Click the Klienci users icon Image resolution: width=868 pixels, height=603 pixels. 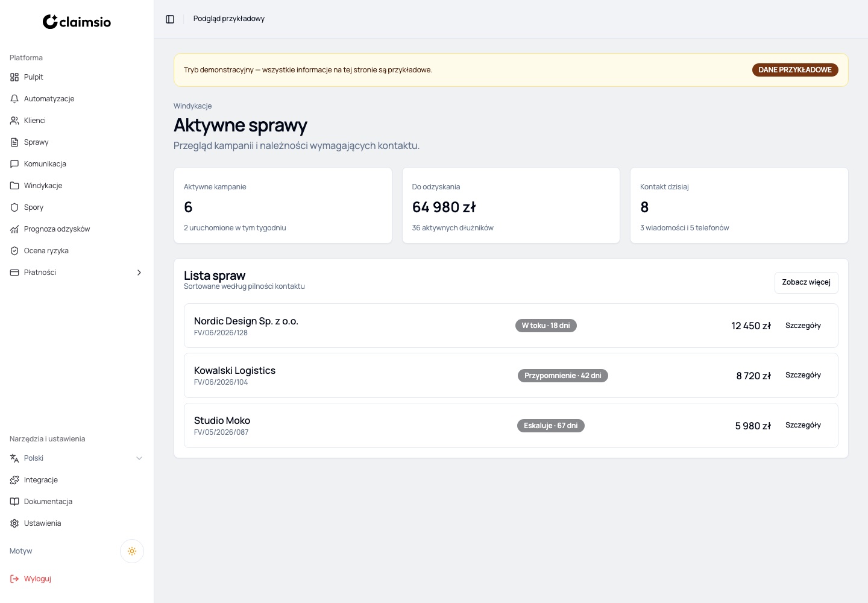coord(14,121)
